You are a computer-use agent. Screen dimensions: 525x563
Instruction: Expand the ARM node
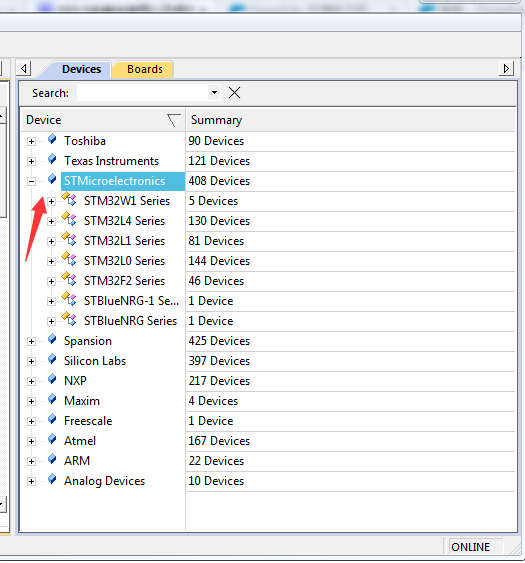tap(31, 461)
